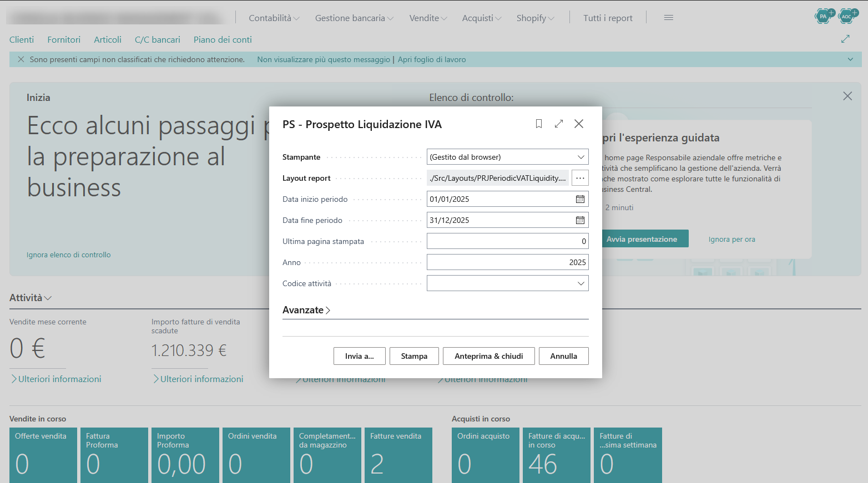Viewport: 868px width, 483px height.
Task: Click the 0 € Vendite mese corrente value
Action: pyautogui.click(x=27, y=349)
